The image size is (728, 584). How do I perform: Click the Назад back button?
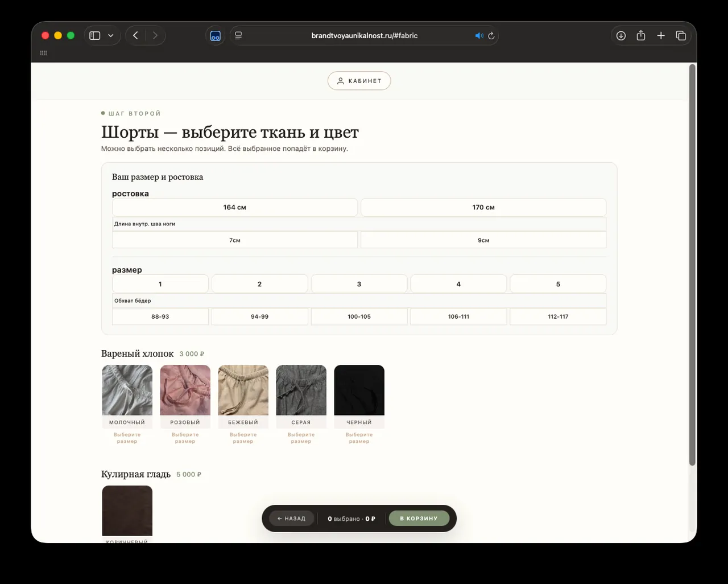[x=292, y=519]
